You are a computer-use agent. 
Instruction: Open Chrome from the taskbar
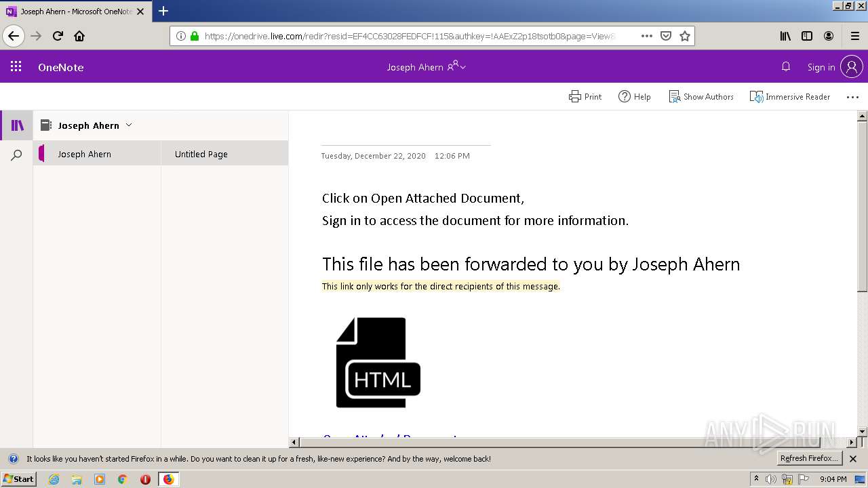point(123,479)
